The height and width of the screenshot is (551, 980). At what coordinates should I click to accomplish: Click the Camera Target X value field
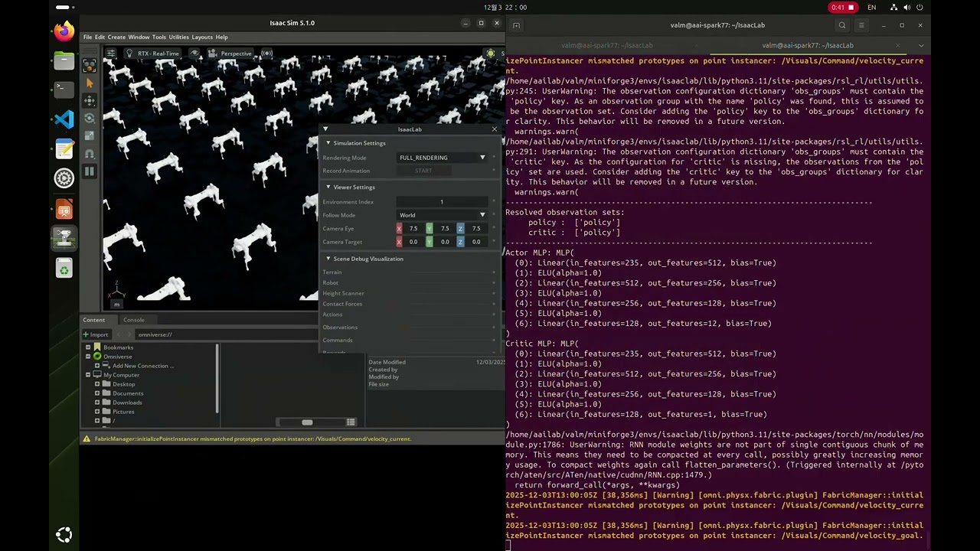(413, 242)
